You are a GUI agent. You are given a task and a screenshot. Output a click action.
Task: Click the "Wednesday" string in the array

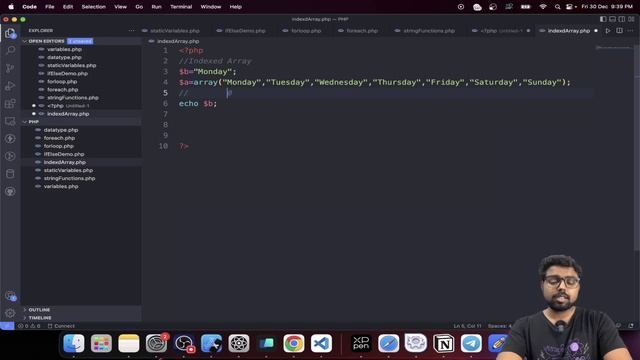[341, 82]
